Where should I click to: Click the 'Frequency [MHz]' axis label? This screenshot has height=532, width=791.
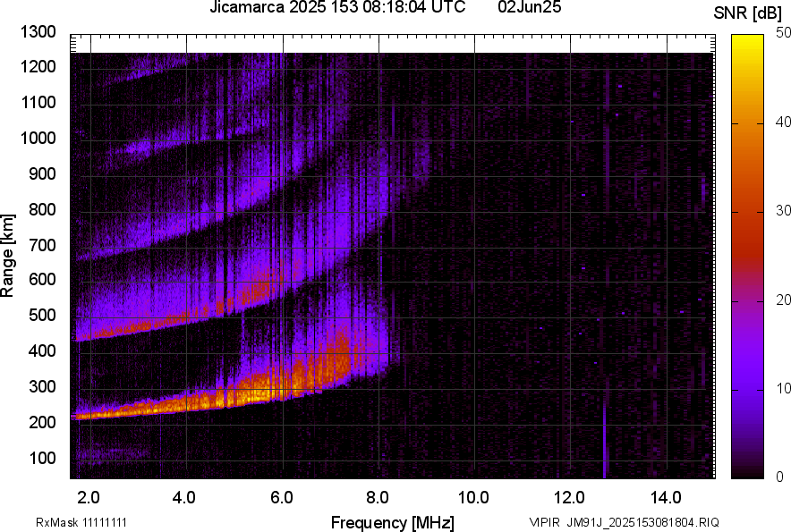click(393, 522)
